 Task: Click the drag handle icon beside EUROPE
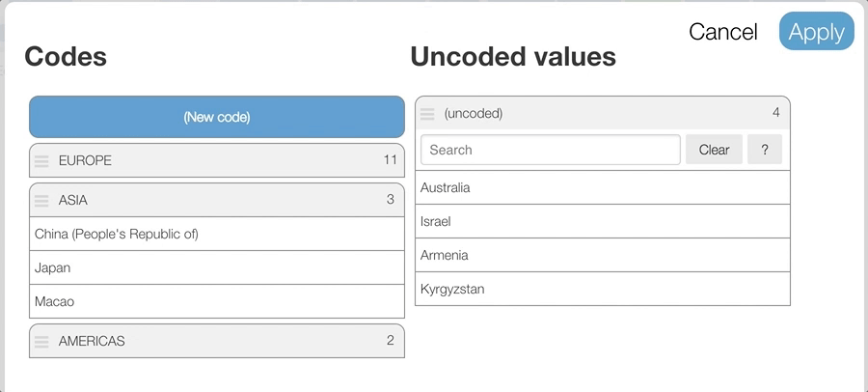click(41, 161)
